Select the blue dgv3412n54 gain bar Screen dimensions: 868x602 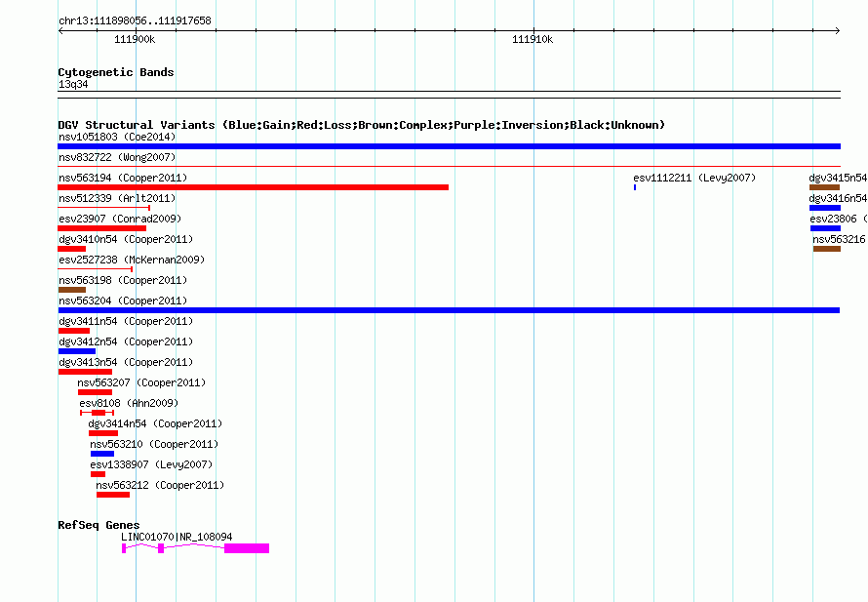point(77,351)
